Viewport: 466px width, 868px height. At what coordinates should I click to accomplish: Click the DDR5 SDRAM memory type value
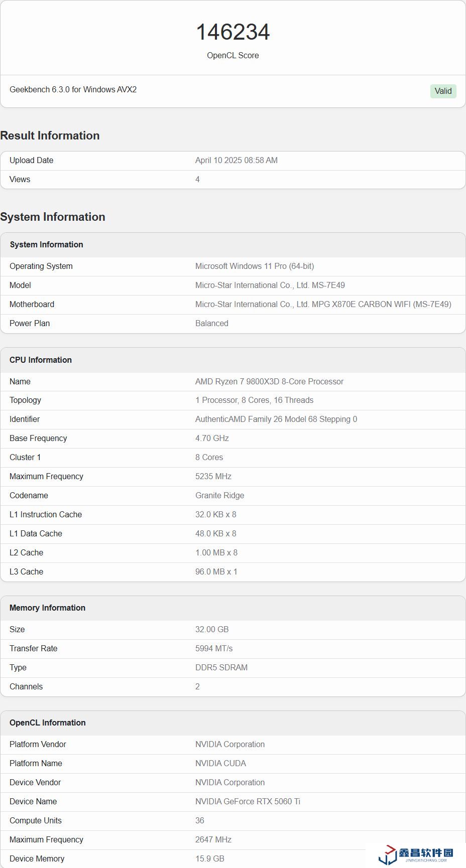point(221,667)
